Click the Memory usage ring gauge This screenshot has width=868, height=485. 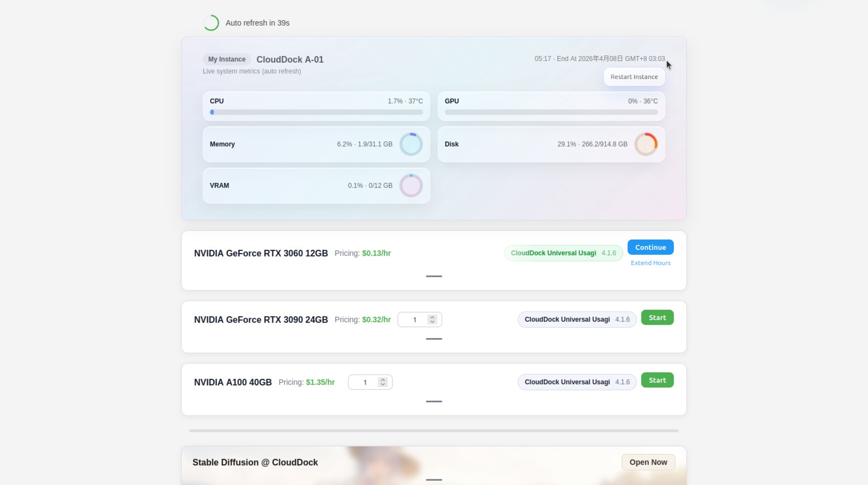(411, 144)
